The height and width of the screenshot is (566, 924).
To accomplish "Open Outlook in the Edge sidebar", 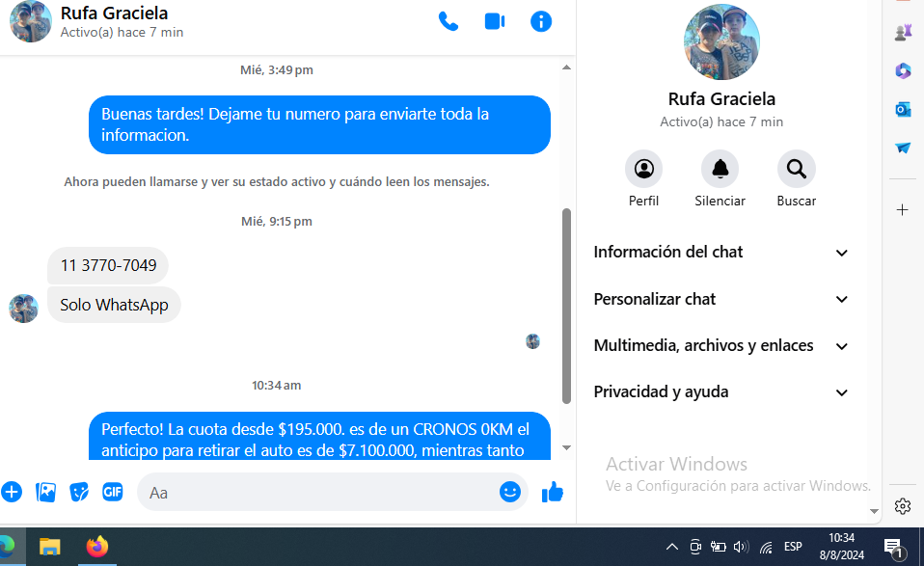I will coord(903,109).
